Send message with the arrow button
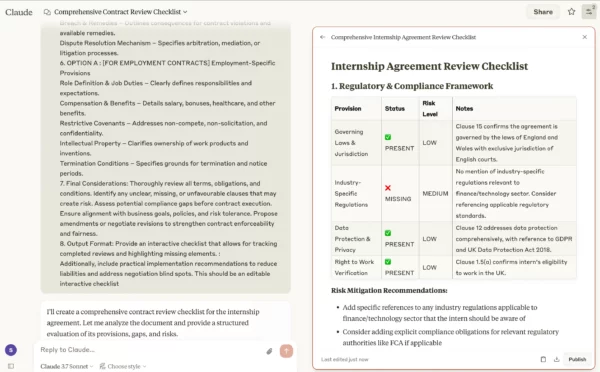The width and height of the screenshot is (600, 372). click(286, 351)
